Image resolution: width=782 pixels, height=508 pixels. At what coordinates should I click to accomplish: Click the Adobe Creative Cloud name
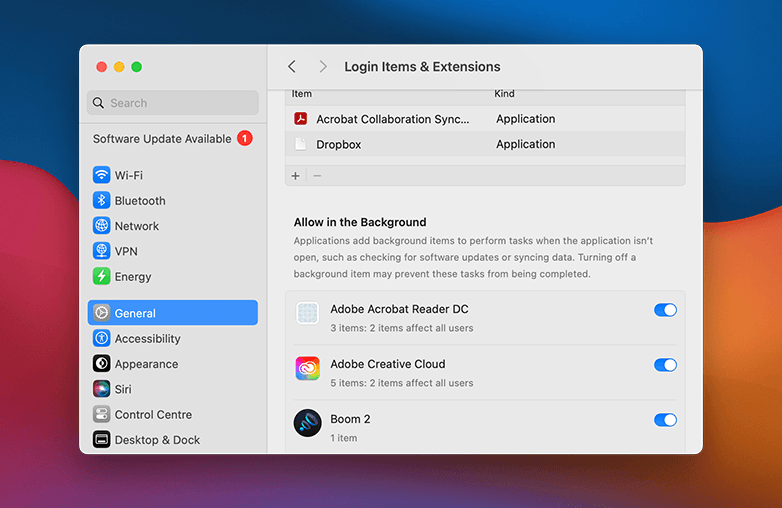point(388,364)
